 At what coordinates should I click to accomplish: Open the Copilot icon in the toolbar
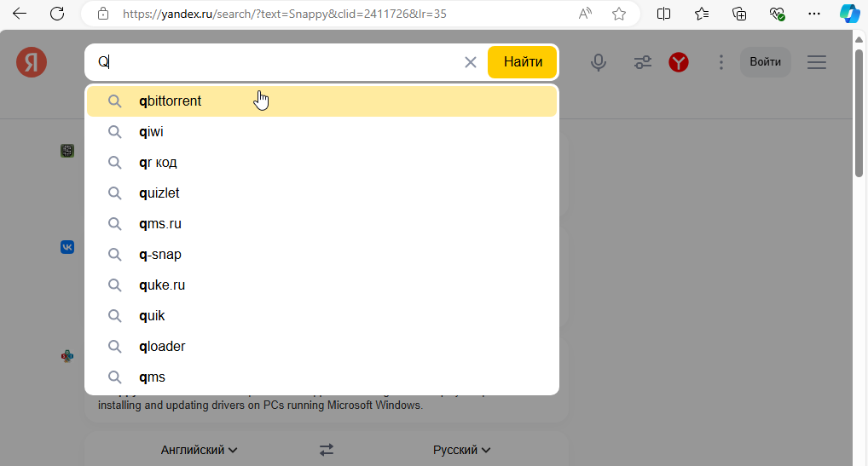pyautogui.click(x=850, y=14)
